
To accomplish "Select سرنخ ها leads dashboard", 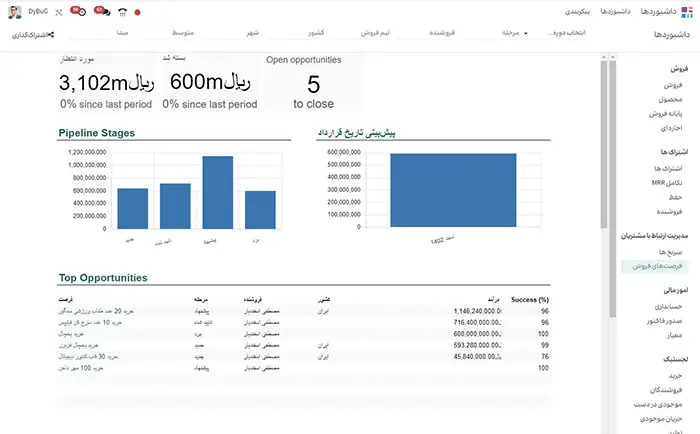I will point(670,252).
